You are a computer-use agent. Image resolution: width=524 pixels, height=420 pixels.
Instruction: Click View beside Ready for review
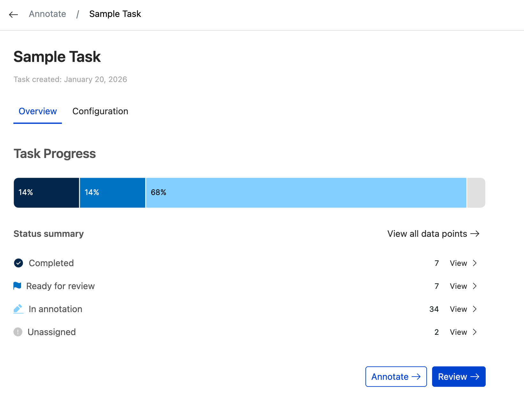point(458,286)
